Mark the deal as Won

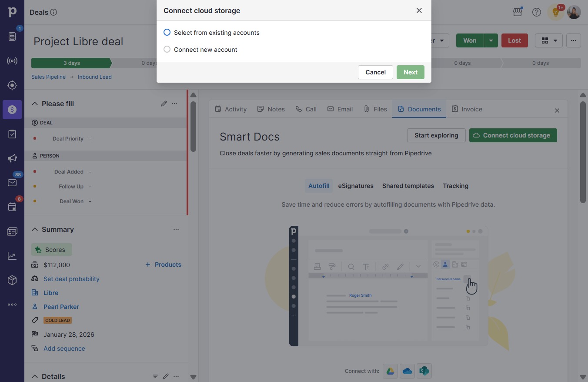point(470,40)
